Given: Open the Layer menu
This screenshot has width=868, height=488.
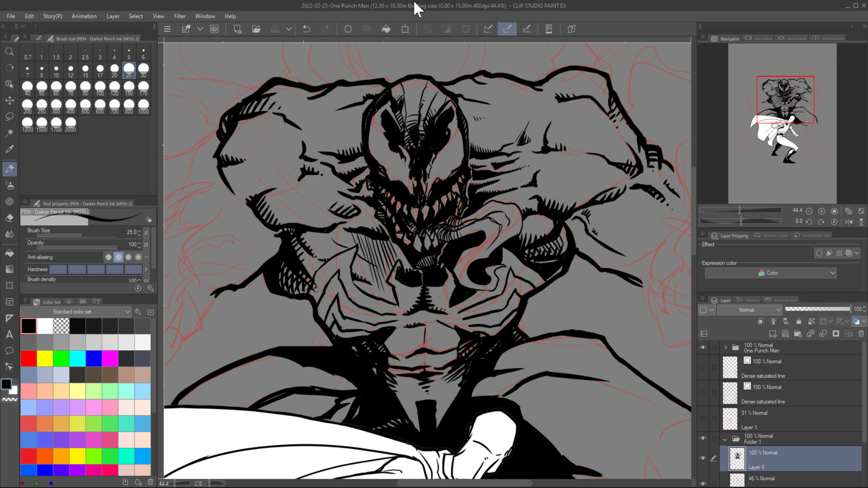Looking at the screenshot, I should click(x=113, y=16).
